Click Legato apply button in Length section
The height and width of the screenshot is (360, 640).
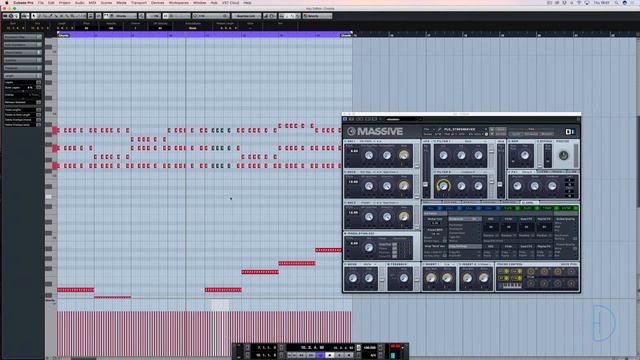pos(39,82)
